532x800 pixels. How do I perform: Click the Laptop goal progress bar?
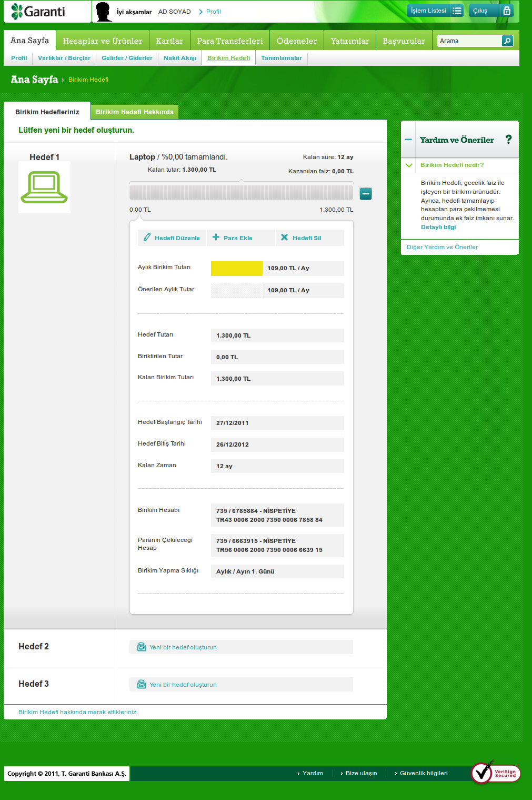[x=241, y=192]
